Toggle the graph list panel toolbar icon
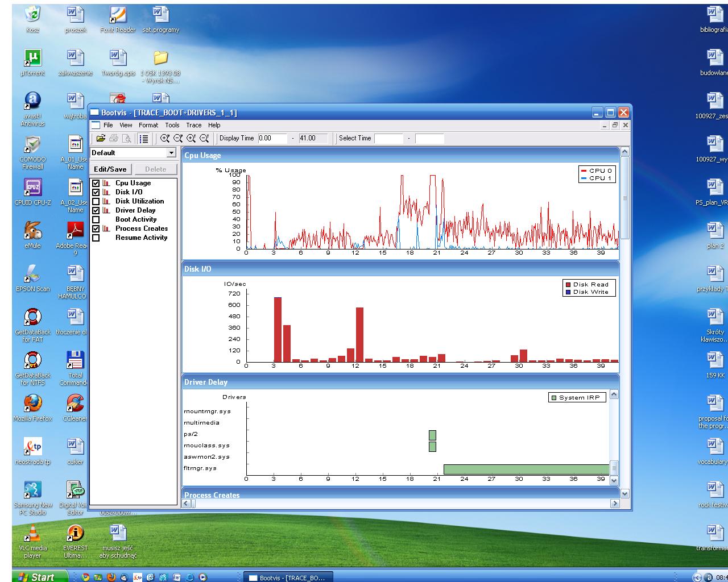 point(144,138)
